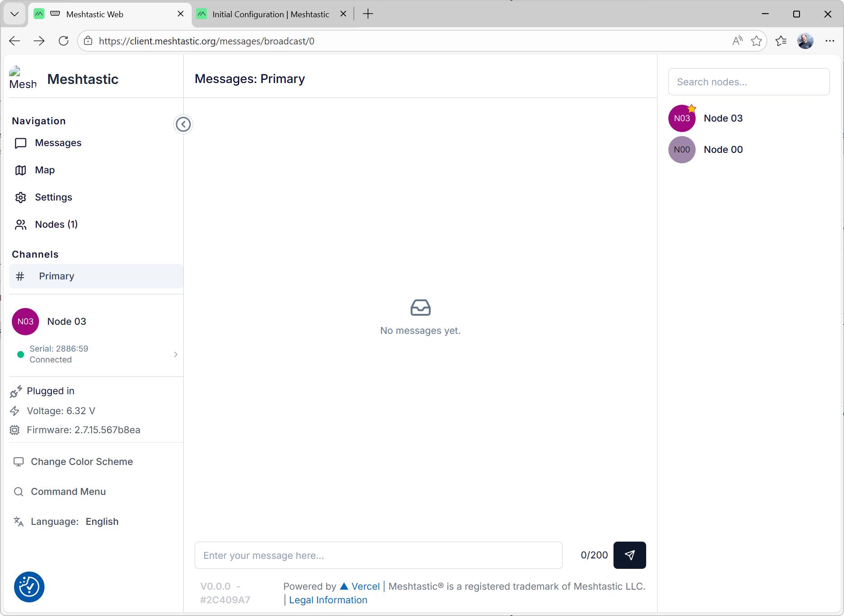Collapse the navigation sidebar with the chevron

(183, 124)
